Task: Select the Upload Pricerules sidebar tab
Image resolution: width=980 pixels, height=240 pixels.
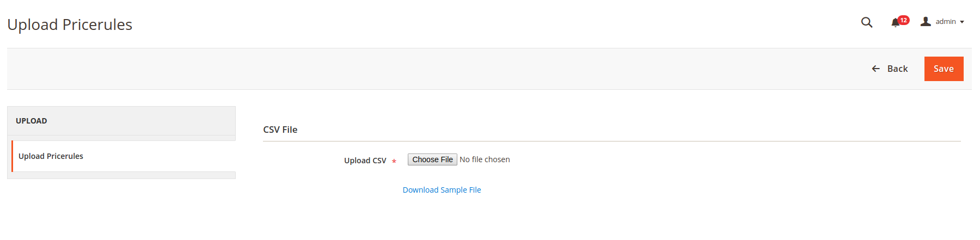Action: [x=124, y=156]
